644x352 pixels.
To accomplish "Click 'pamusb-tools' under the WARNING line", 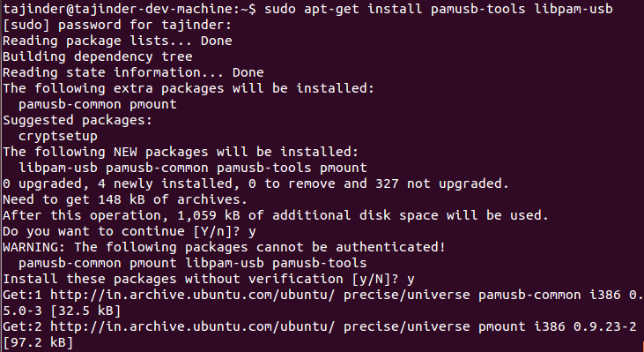I will click(320, 263).
